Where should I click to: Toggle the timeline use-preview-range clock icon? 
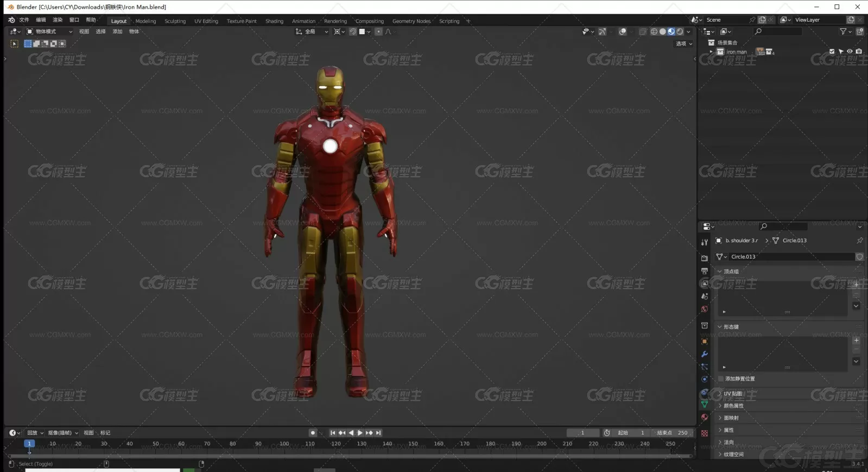point(607,433)
